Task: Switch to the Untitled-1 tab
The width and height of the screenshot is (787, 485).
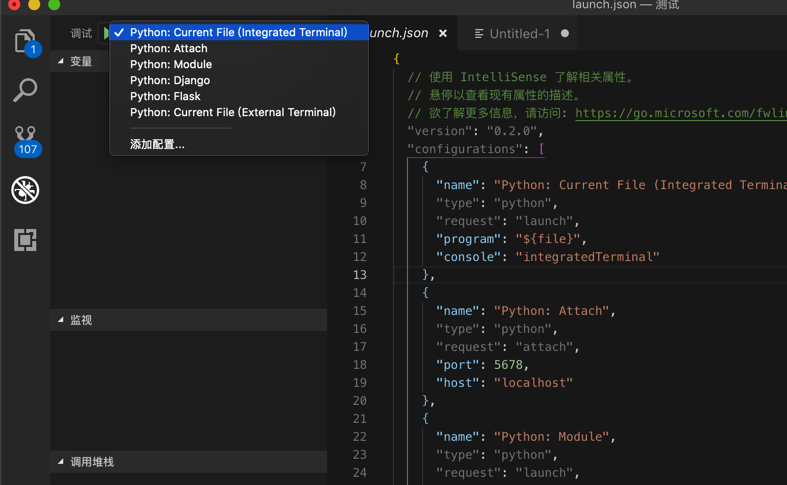Action: tap(518, 33)
